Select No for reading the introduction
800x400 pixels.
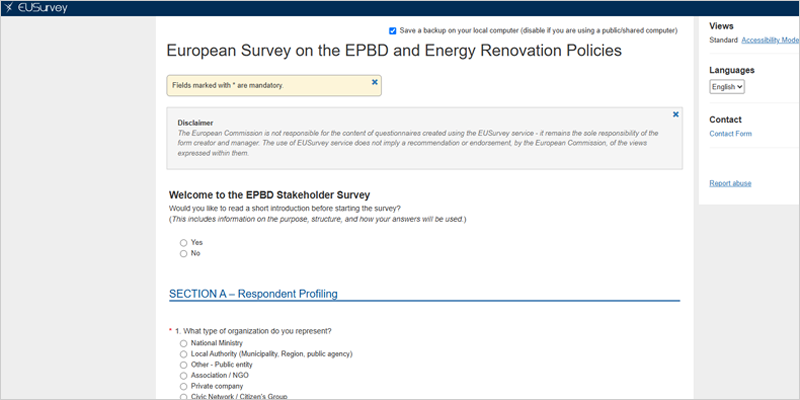pyautogui.click(x=184, y=254)
